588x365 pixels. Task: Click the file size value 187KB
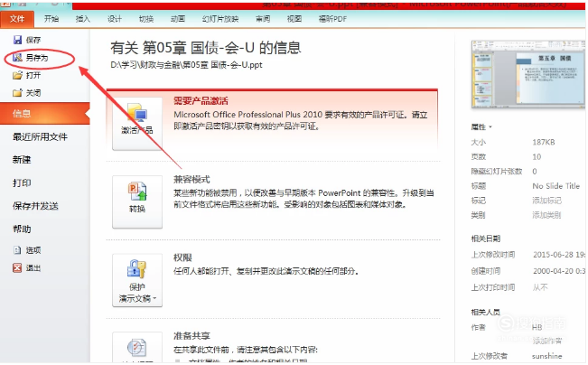pyautogui.click(x=544, y=142)
